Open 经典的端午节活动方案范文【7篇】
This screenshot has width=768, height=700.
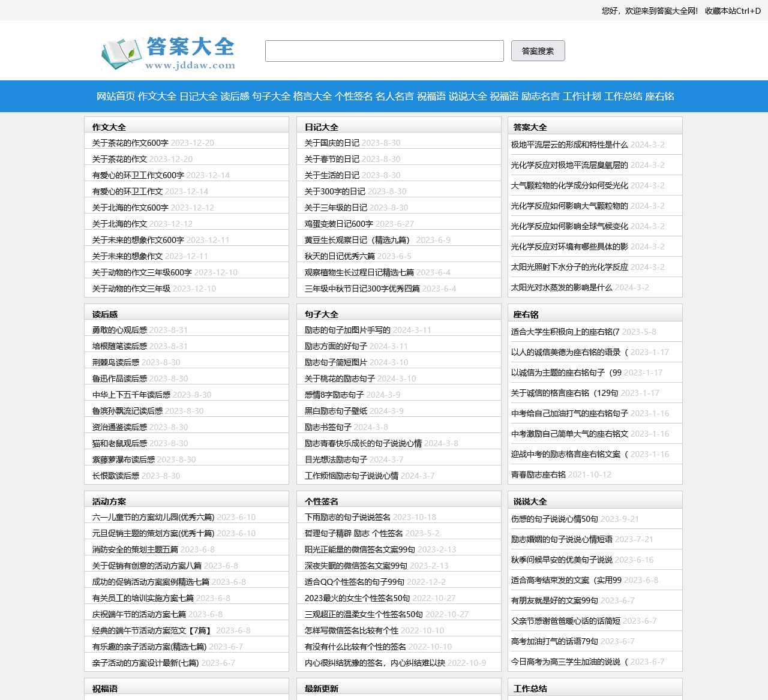[152, 630]
